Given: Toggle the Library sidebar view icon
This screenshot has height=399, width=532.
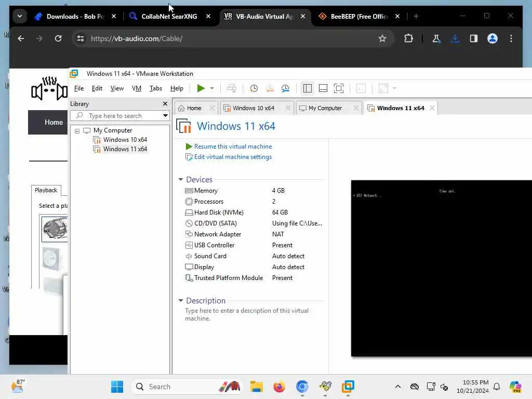Looking at the screenshot, I should 308,88.
